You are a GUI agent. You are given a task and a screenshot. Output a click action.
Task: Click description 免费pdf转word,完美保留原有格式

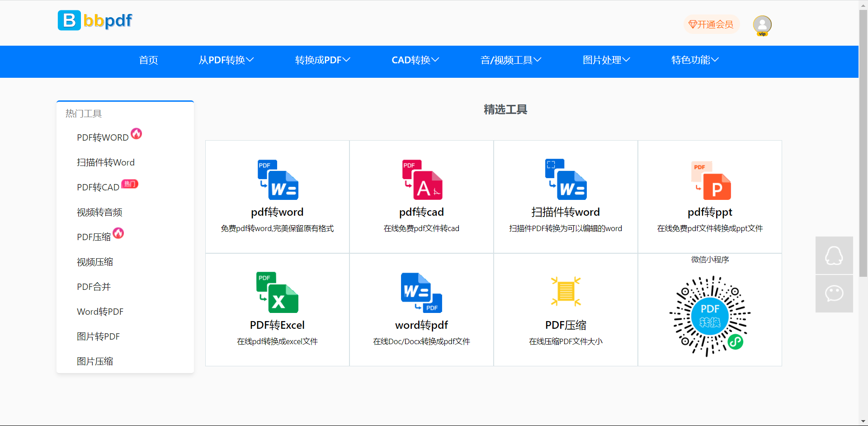[277, 228]
